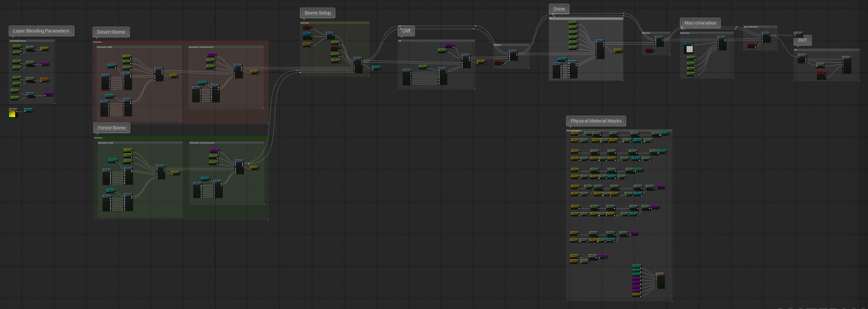The height and width of the screenshot is (309, 868).
Task: Select the yellow output node inside Snow group
Action: pyautogui.click(x=618, y=51)
